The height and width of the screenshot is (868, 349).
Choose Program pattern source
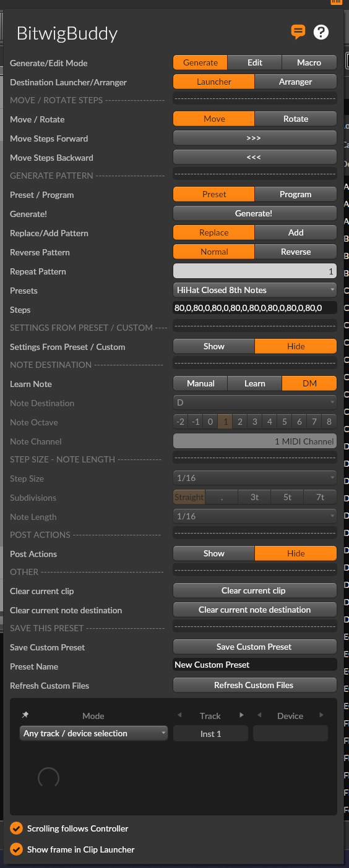point(296,194)
